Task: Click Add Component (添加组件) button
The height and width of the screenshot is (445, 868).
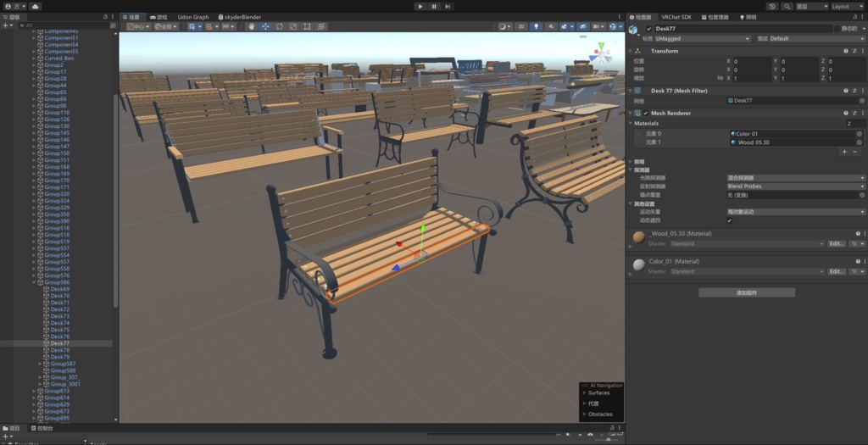Action: pos(747,292)
